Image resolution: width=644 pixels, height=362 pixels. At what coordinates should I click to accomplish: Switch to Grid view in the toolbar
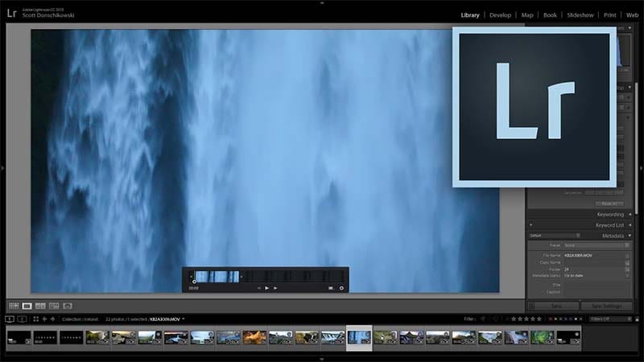[x=14, y=306]
